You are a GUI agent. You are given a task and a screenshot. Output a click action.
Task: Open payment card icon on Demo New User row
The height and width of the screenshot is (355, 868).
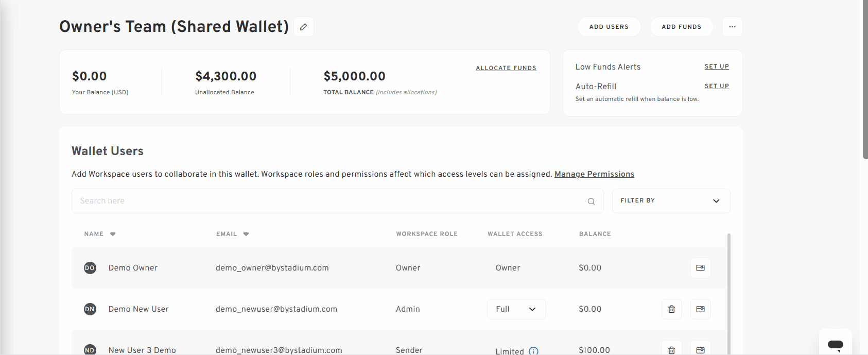click(x=700, y=309)
